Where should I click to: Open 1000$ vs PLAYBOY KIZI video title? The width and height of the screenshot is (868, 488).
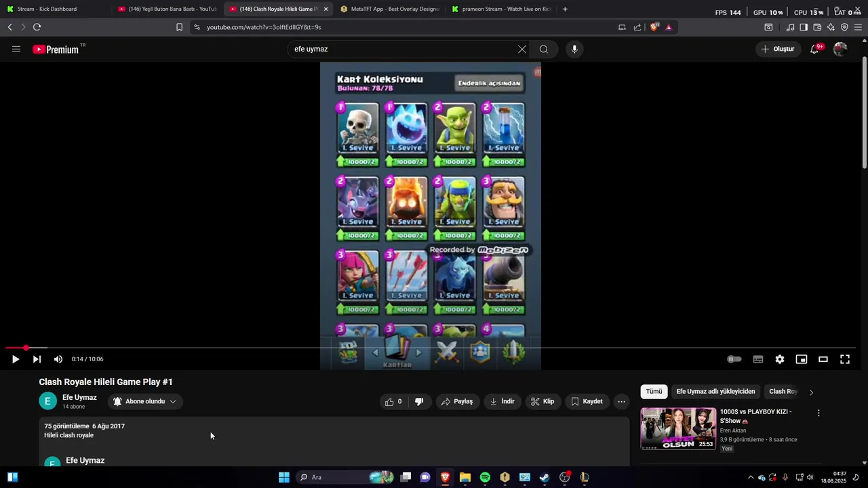[755, 416]
